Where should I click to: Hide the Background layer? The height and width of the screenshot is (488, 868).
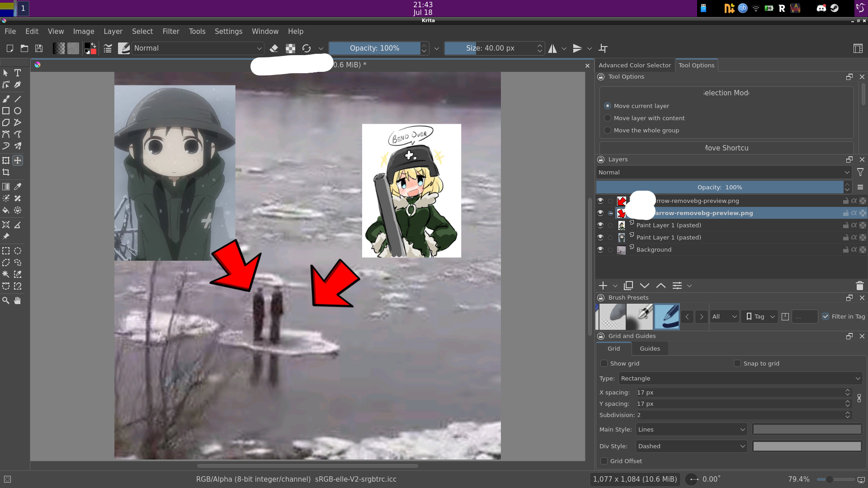[600, 249]
